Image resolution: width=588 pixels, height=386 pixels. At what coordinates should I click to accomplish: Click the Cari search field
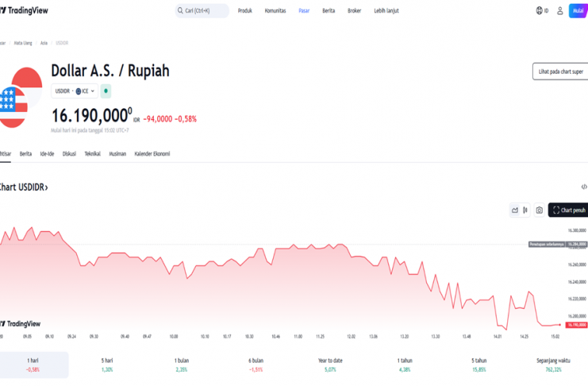(202, 11)
